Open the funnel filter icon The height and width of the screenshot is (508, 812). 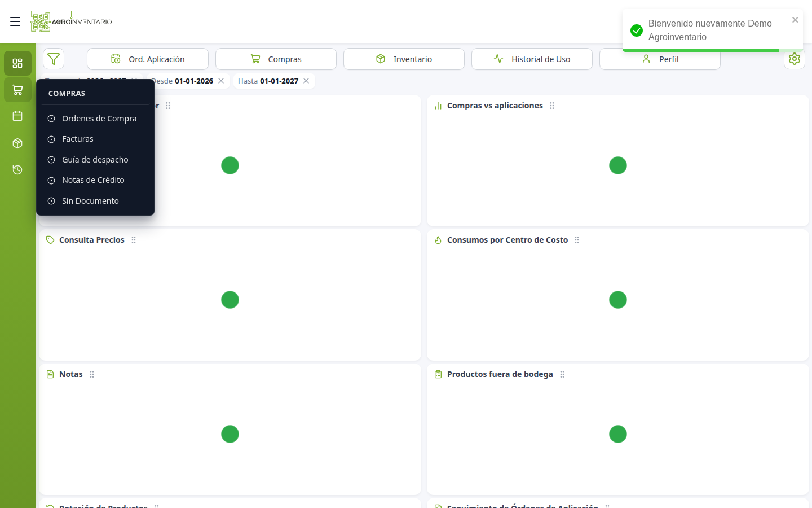tap(54, 59)
